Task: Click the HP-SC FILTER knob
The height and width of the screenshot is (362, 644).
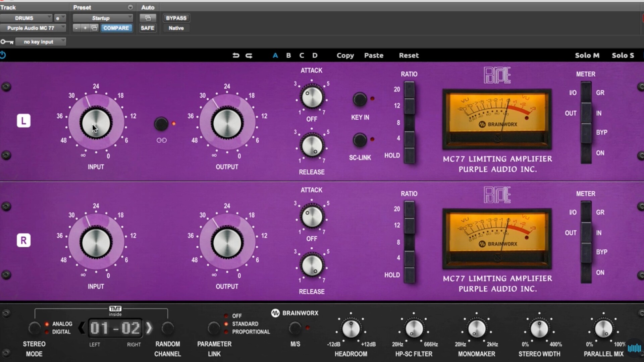Action: coord(414,329)
